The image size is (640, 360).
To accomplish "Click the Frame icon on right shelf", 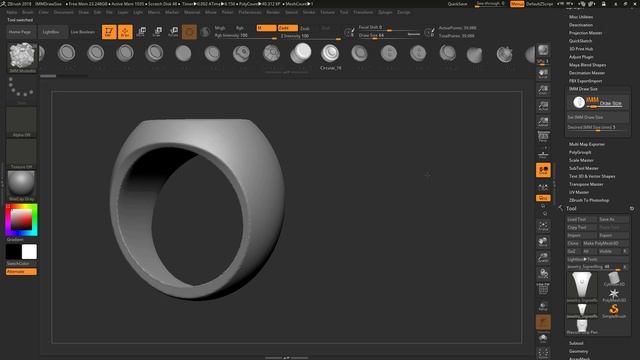I will (543, 226).
